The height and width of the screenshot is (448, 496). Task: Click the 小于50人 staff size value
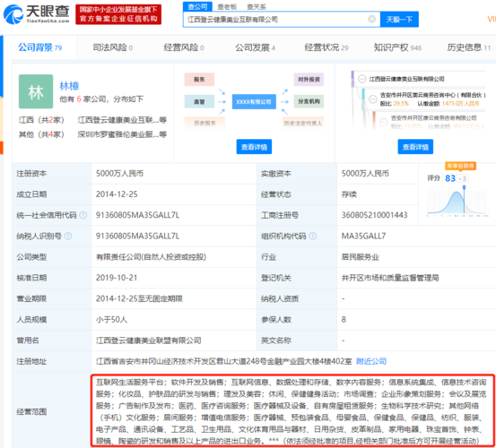pyautogui.click(x=111, y=319)
